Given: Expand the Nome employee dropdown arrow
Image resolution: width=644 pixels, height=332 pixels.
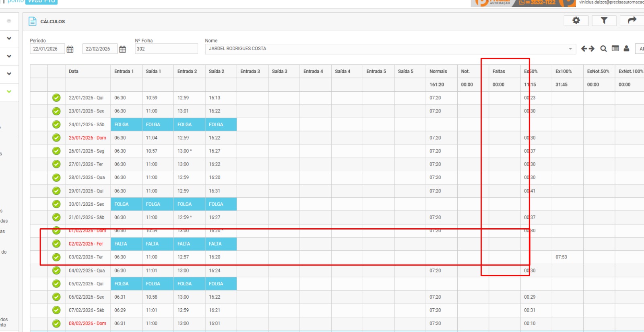Looking at the screenshot, I should click(570, 49).
